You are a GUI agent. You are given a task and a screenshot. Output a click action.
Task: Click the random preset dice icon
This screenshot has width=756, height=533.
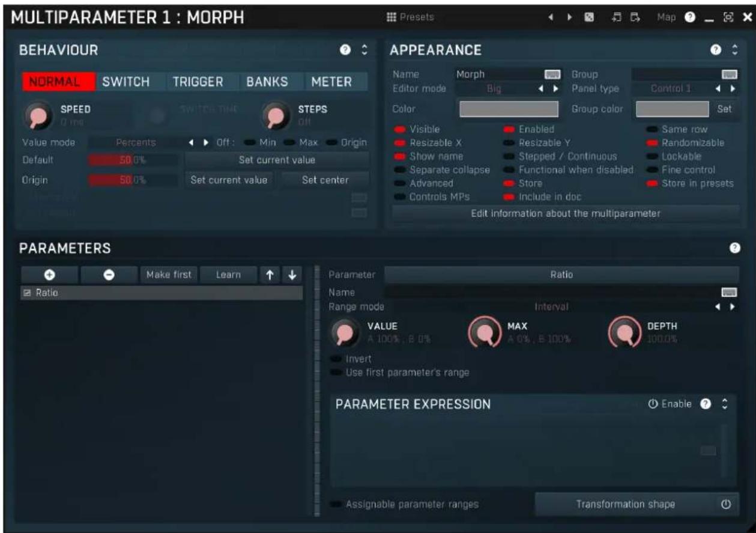(589, 18)
